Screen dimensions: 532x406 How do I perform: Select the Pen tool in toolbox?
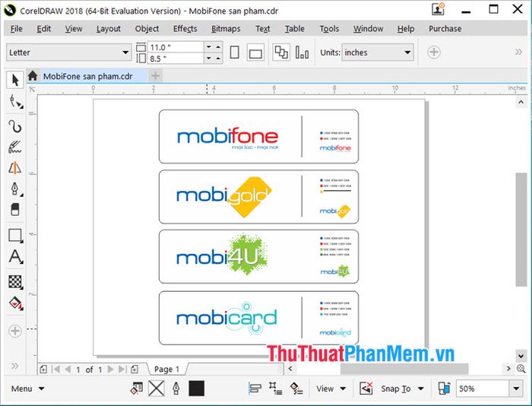pos(15,189)
